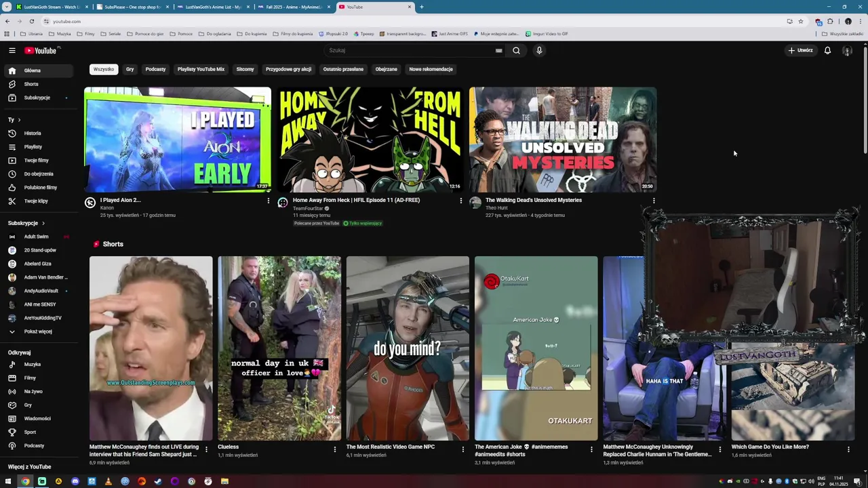This screenshot has height=488, width=868.
Task: Open options menu for Home Away From Heck video
Action: click(x=461, y=201)
